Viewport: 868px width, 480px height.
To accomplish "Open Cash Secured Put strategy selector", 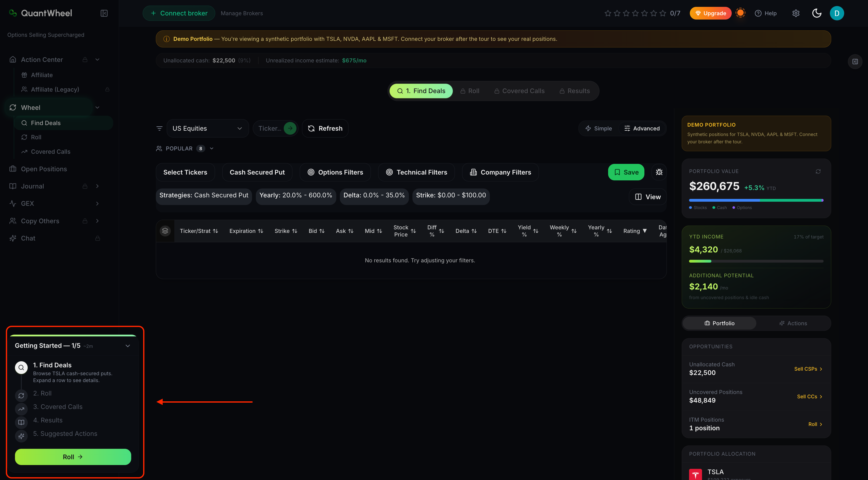I will (257, 172).
